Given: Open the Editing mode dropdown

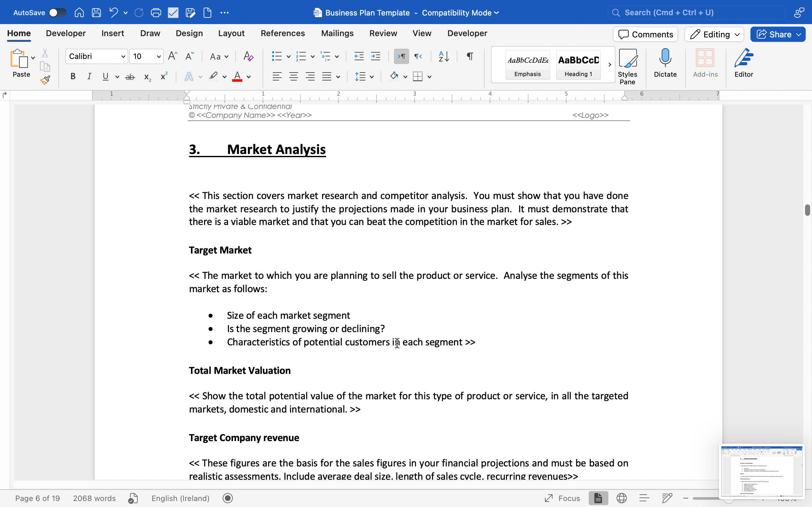Looking at the screenshot, I should 714,34.
